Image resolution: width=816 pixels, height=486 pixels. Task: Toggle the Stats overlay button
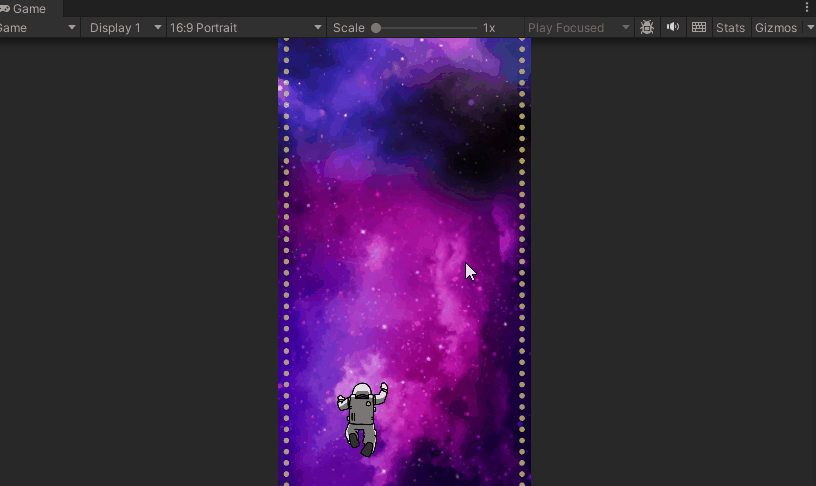pos(730,28)
